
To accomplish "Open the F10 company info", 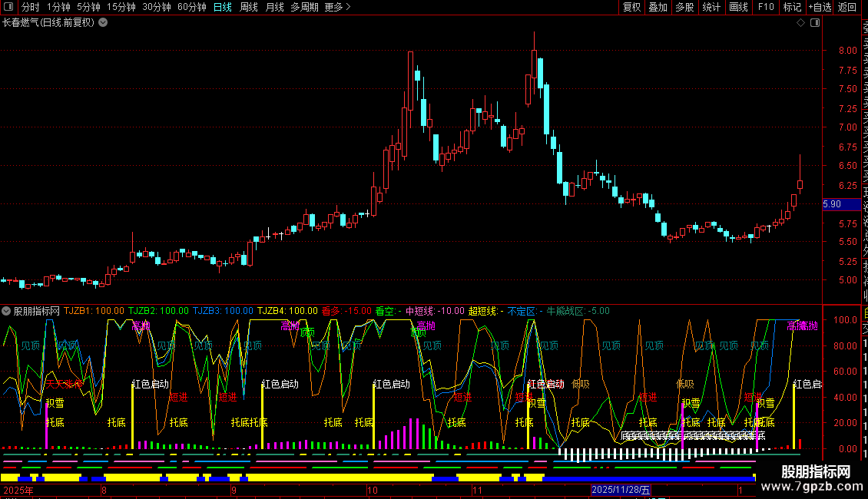I will 766,7.
